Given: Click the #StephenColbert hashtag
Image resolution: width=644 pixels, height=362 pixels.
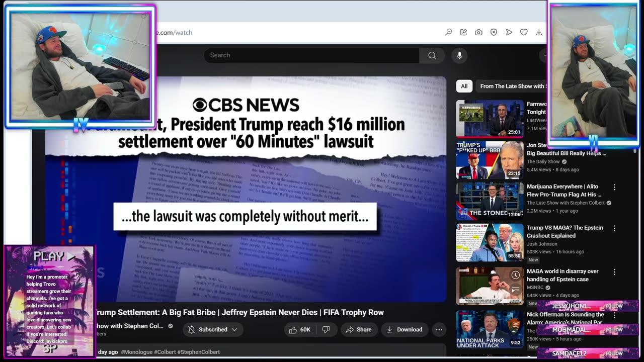Looking at the screenshot, I should (x=198, y=352).
